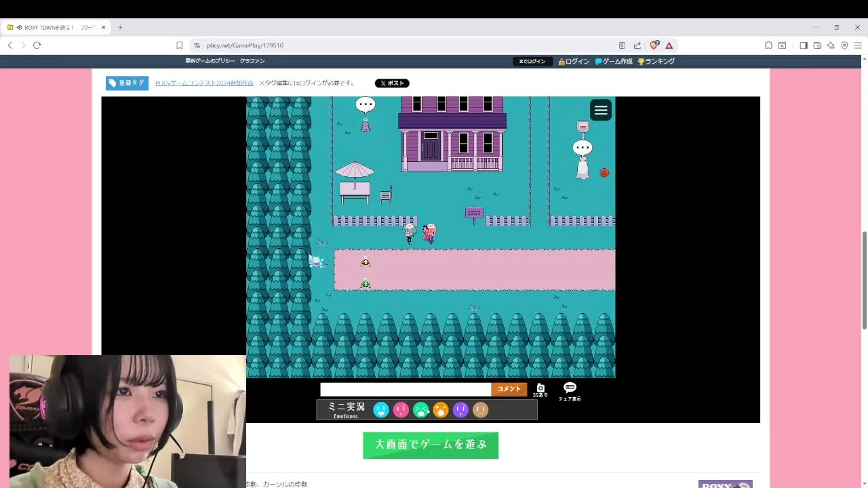Click the purple house front door
This screenshot has height=488, width=868.
431,145
